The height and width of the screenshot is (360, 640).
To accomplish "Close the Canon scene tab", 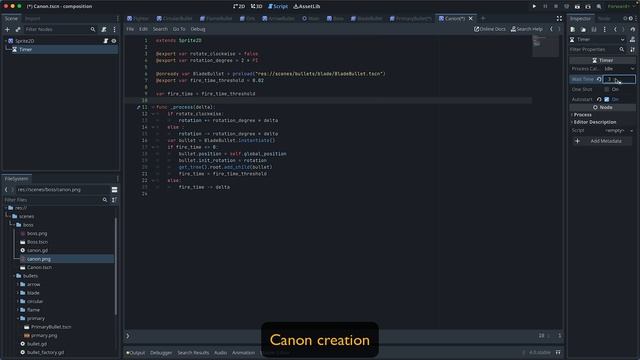I will [471, 18].
